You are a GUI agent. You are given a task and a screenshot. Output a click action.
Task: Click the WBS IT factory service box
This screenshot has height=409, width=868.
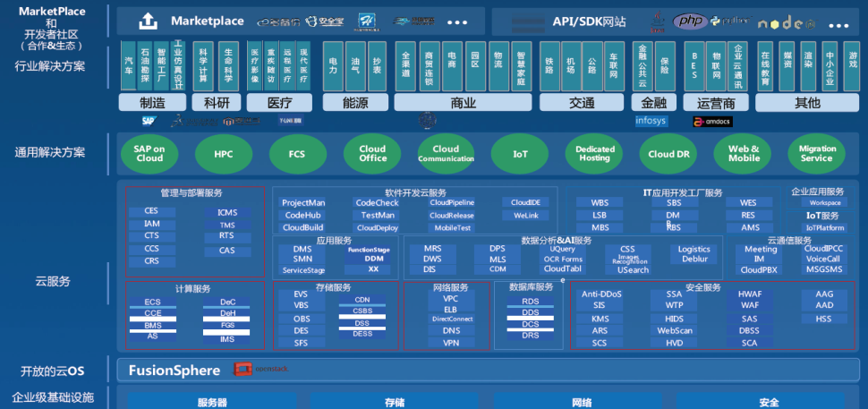(600, 202)
